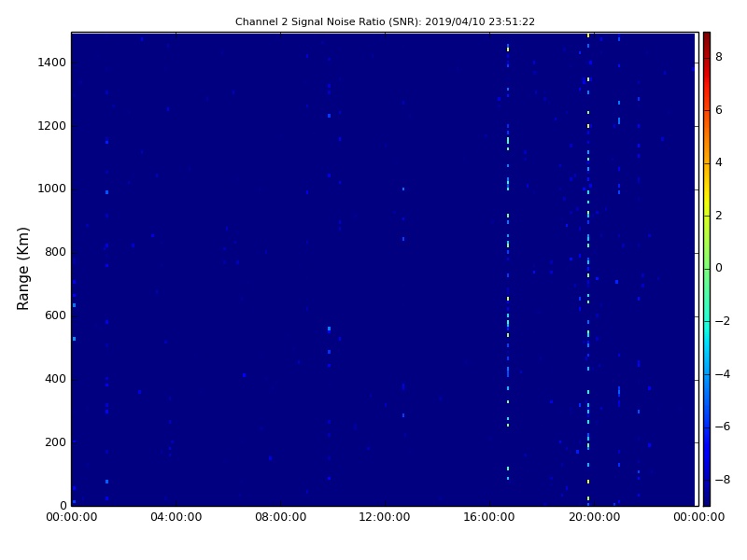Click the colorbar label 2
Screen dimensions: 747x560
pos(719,216)
